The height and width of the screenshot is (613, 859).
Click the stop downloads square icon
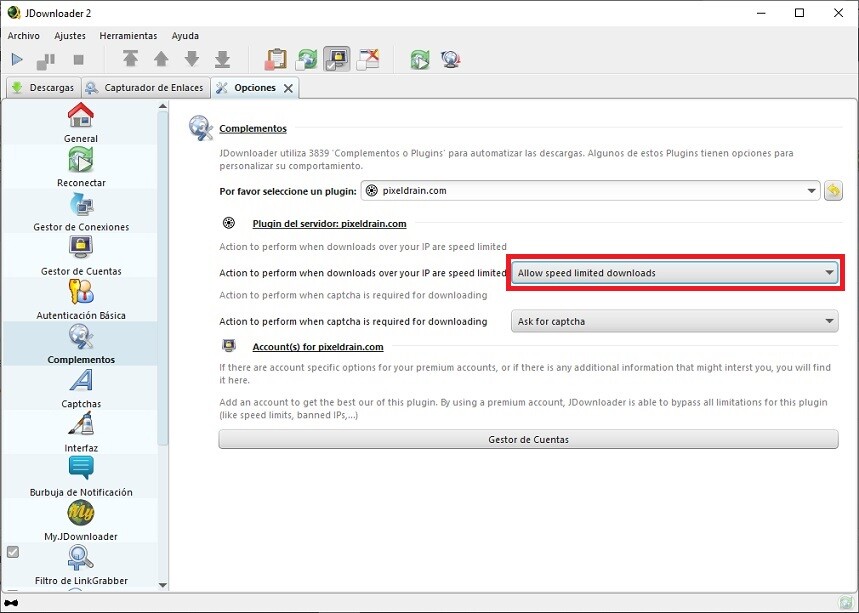pyautogui.click(x=78, y=60)
